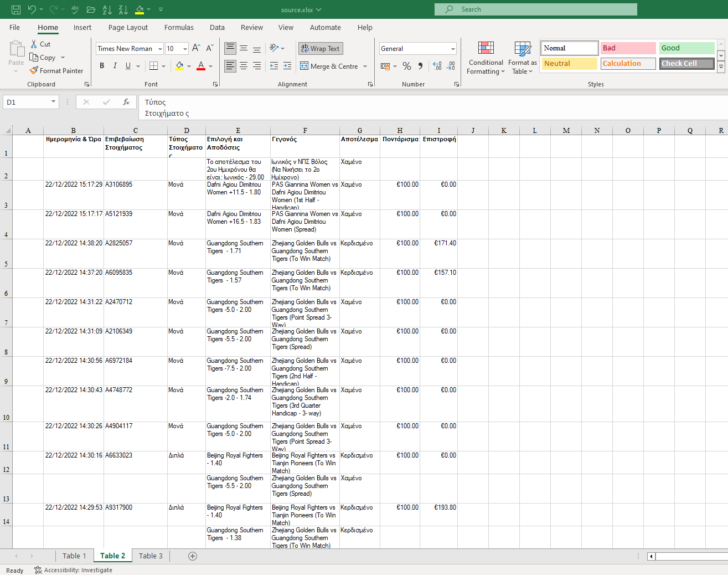The width and height of the screenshot is (728, 575).
Task: Toggle Top Align vertical alignment
Action: 230,48
